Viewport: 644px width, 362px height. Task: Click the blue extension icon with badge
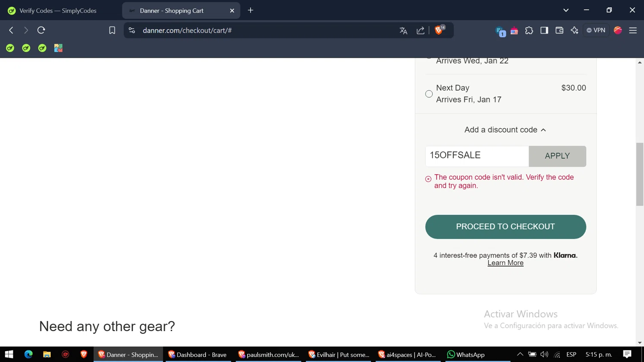click(x=500, y=31)
